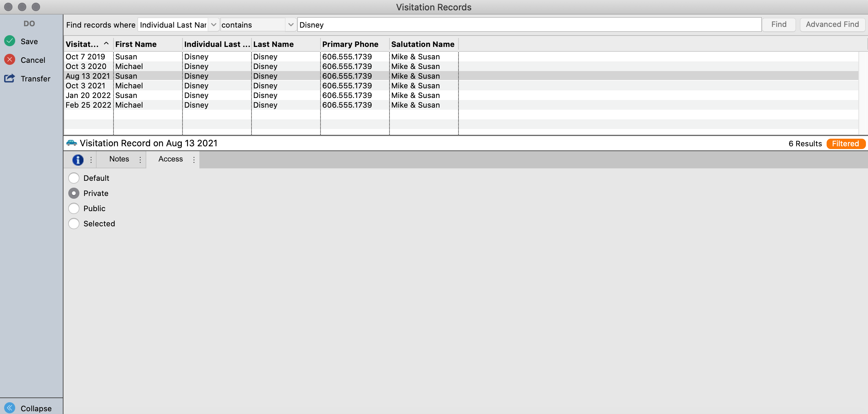868x414 pixels.
Task: Expand the contains operator dropdown
Action: point(291,25)
